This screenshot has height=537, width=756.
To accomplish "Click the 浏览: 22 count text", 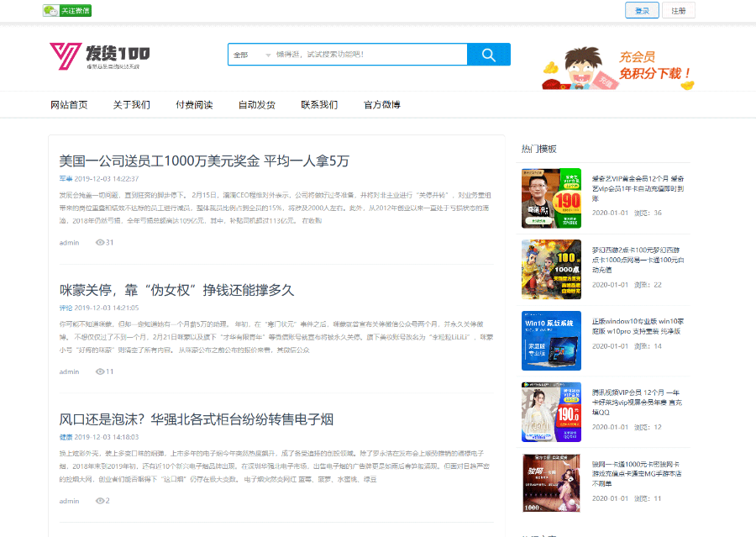I will (x=648, y=285).
